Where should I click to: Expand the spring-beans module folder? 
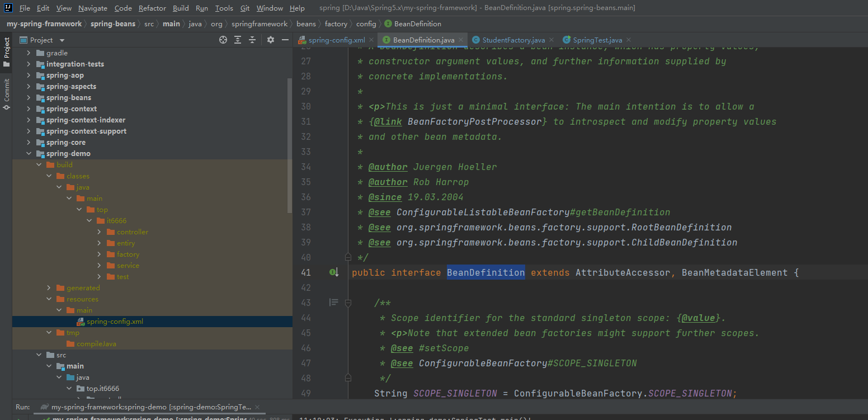(x=29, y=98)
